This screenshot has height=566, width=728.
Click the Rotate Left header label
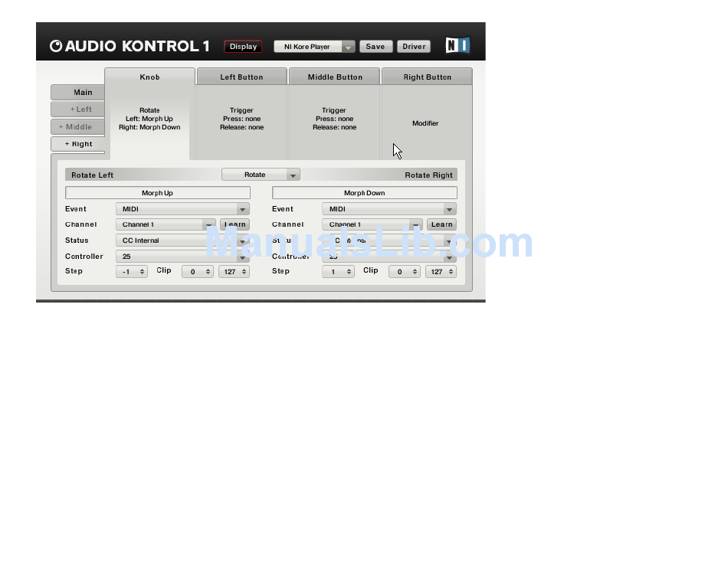[93, 175]
